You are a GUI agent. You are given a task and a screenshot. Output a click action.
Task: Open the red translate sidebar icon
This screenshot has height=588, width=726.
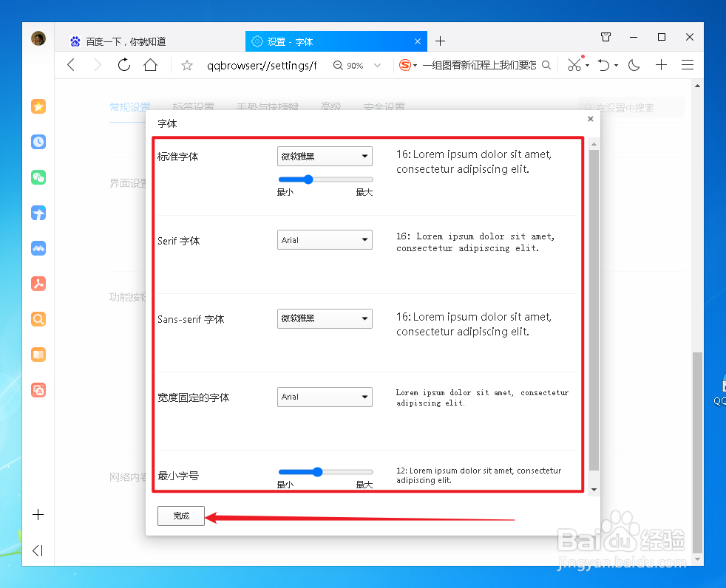(x=38, y=390)
